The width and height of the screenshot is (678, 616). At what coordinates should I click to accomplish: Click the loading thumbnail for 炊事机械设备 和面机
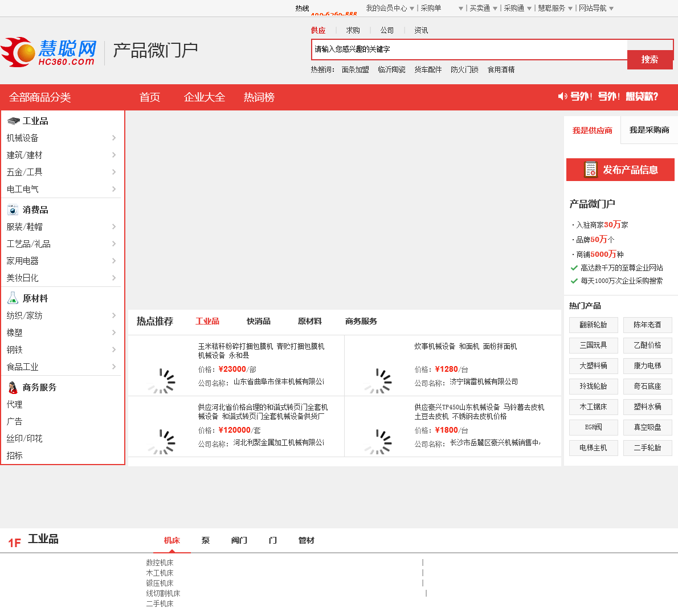378,380
